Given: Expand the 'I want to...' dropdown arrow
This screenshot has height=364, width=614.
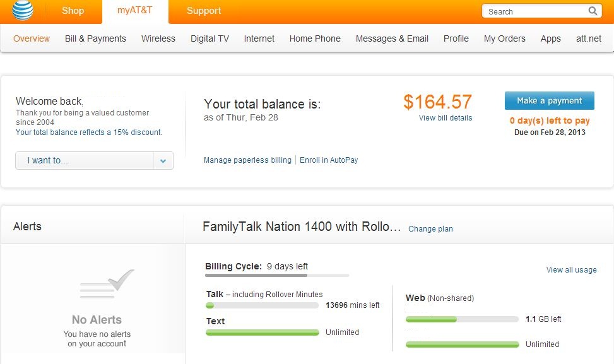Looking at the screenshot, I should 163,160.
